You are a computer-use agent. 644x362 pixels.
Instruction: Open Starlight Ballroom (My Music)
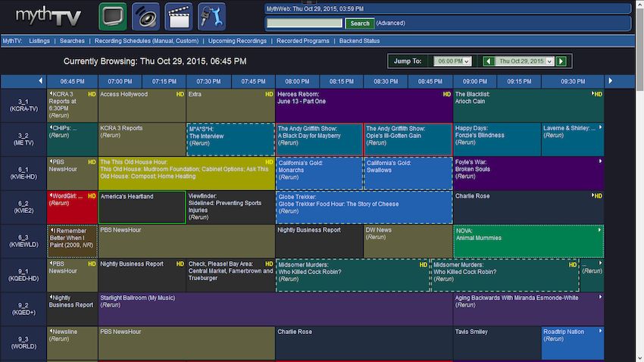pos(275,309)
